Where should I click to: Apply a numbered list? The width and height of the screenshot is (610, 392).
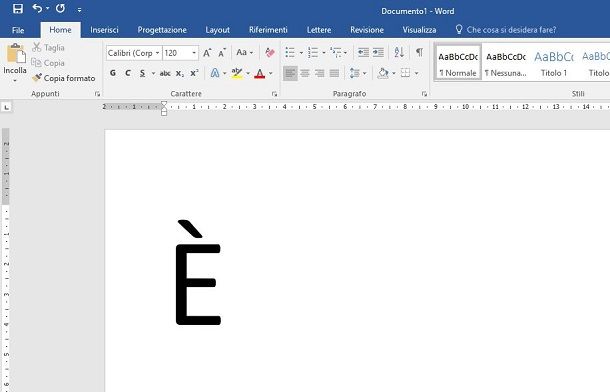point(313,52)
